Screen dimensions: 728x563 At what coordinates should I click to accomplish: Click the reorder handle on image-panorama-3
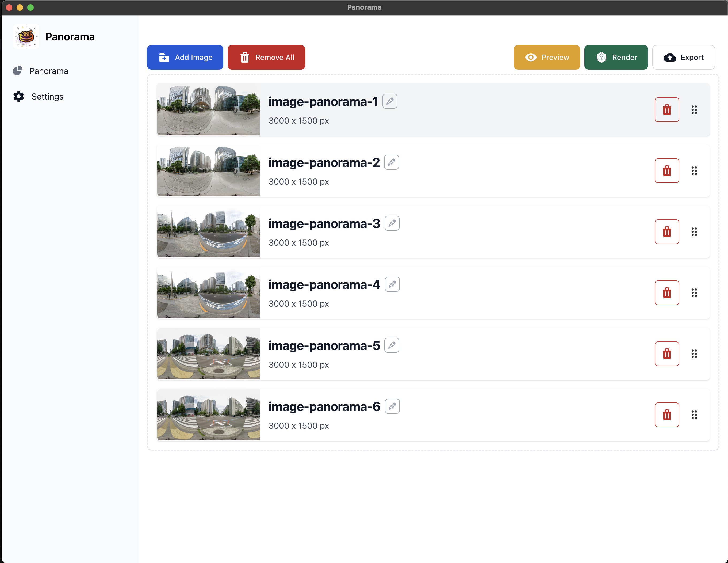(x=694, y=232)
